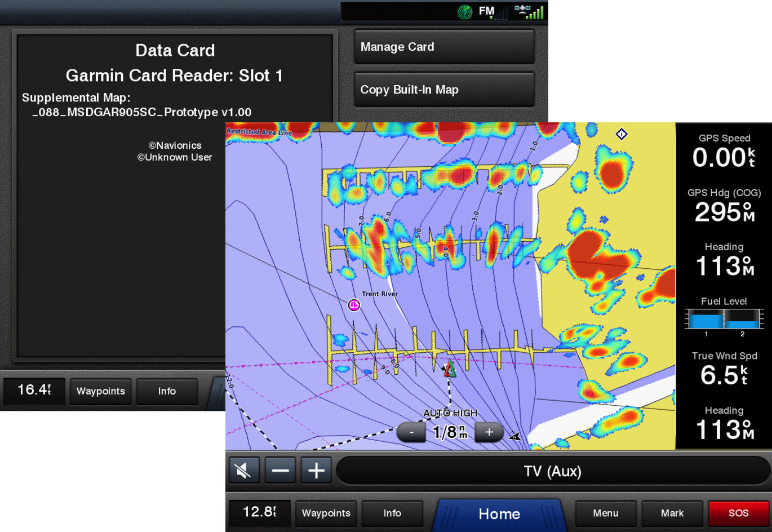Image resolution: width=772 pixels, height=532 pixels.
Task: Go to the Home screen
Action: (x=499, y=514)
